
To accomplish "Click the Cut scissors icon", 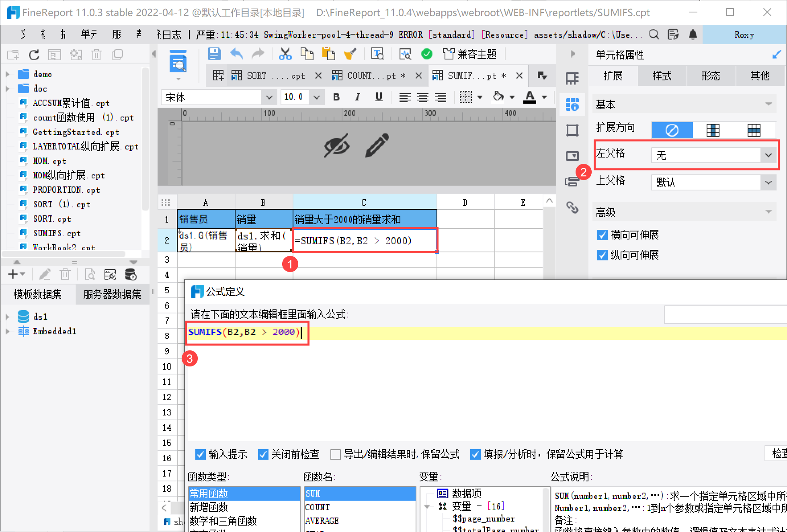I will click(285, 54).
